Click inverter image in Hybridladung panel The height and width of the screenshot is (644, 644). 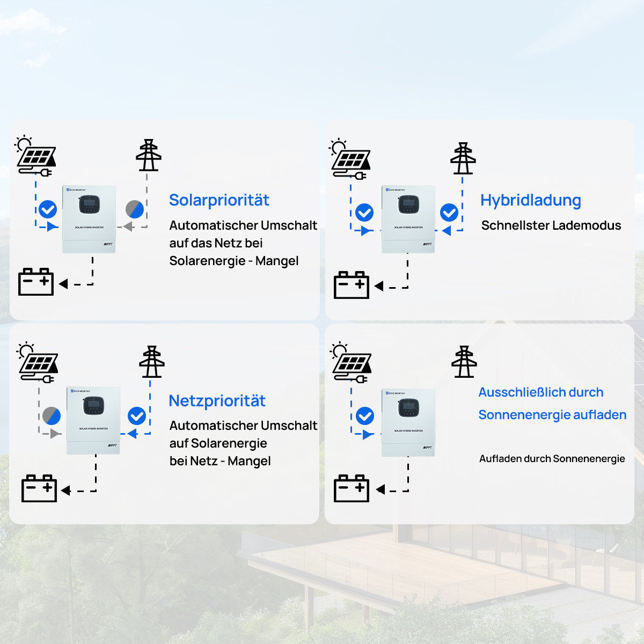(408, 219)
